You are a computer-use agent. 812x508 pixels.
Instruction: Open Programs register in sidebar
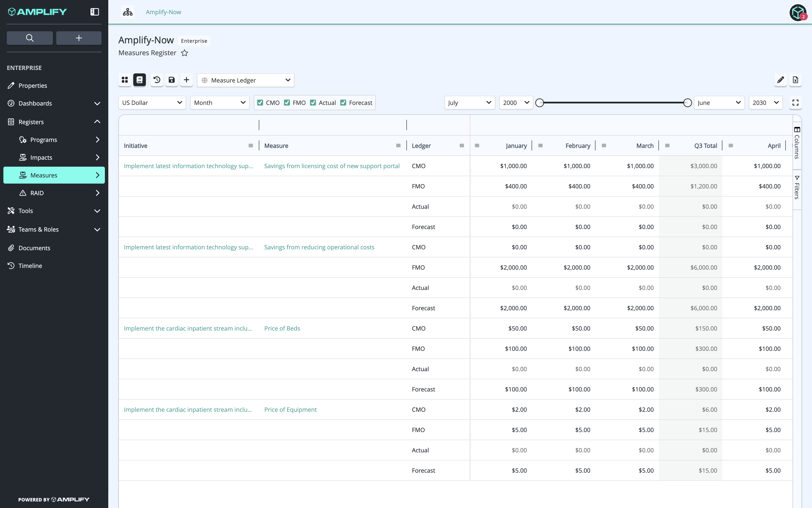(x=54, y=140)
